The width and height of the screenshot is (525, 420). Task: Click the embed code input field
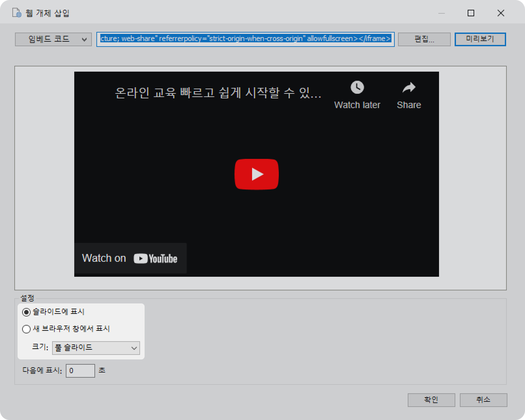tap(246, 39)
